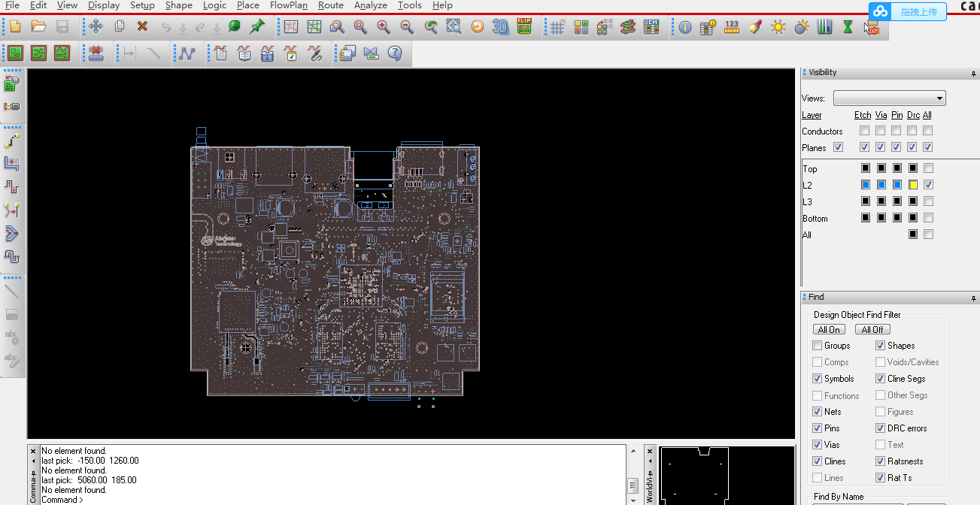This screenshot has width=980, height=505.
Task: Click the green hourglass icon
Action: (848, 27)
